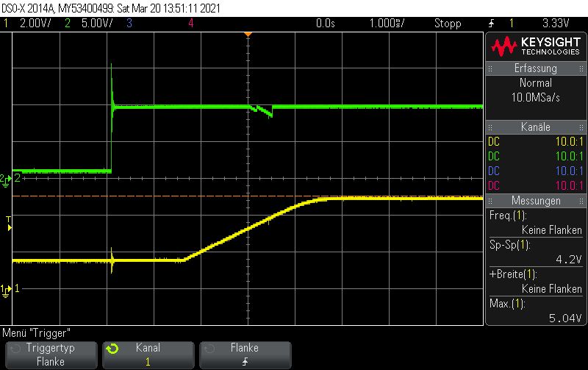
Task: Click the Max.(1) measurement label
Action: pyautogui.click(x=507, y=304)
